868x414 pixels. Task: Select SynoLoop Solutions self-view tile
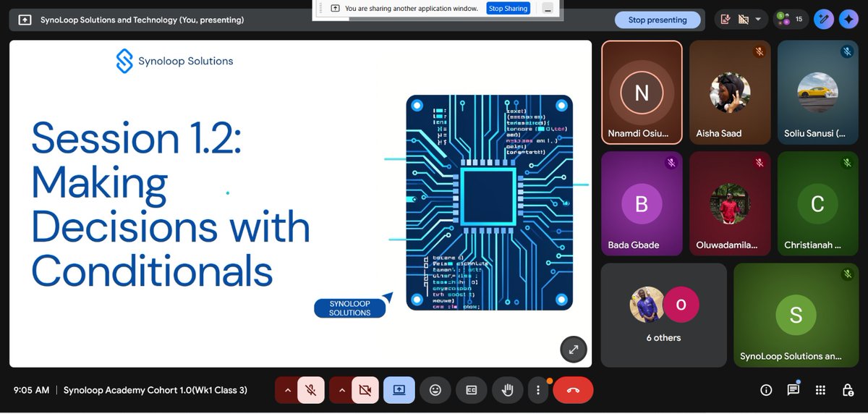click(x=796, y=315)
